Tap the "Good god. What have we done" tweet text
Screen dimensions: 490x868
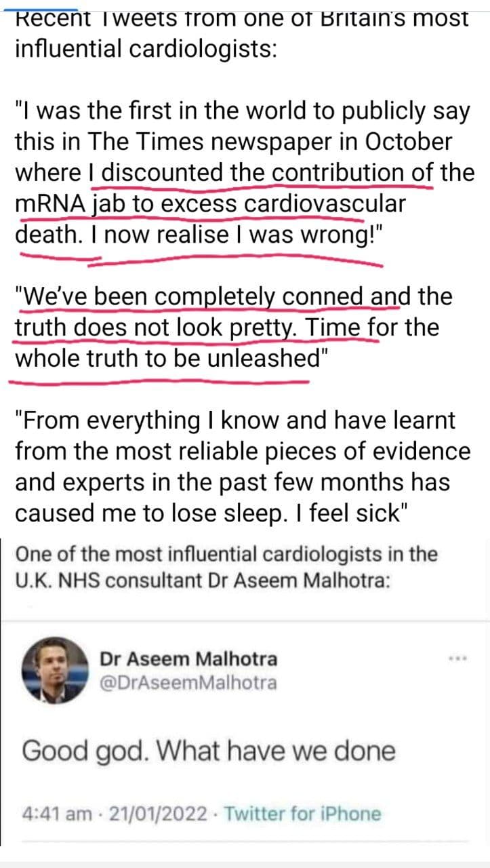click(x=208, y=751)
